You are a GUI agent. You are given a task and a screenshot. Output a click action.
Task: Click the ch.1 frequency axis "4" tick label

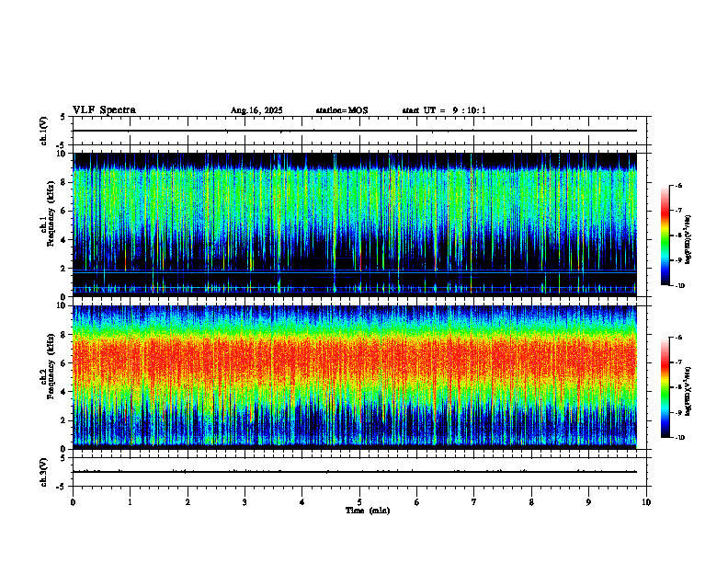click(64, 240)
